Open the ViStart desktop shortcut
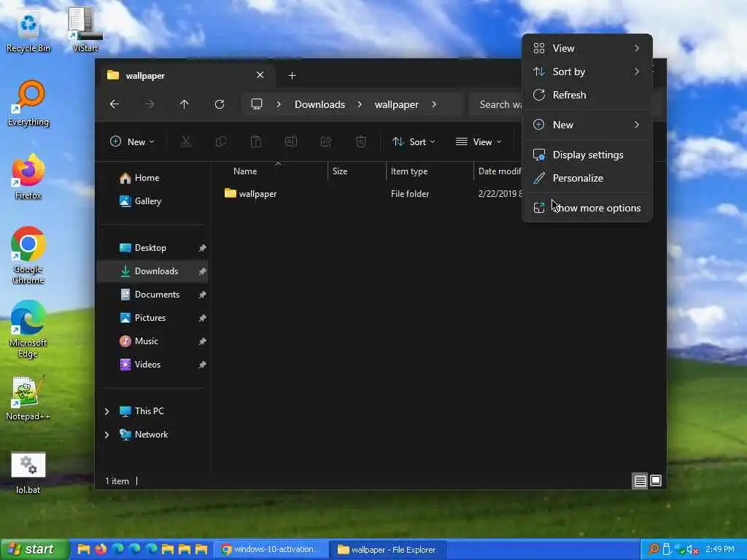Image resolution: width=747 pixels, height=560 pixels. 85,29
